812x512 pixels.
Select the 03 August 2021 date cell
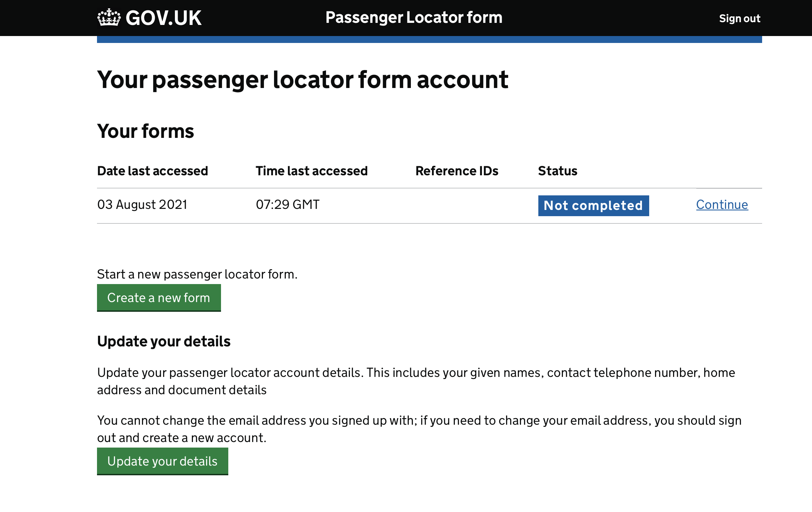(x=142, y=205)
